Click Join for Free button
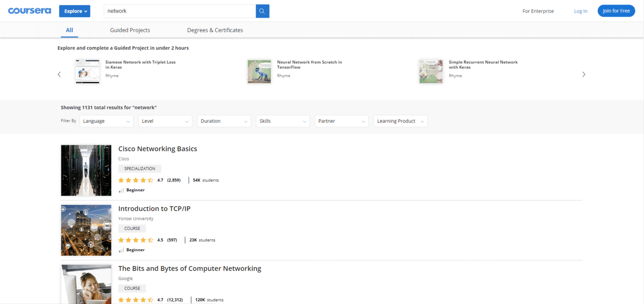 (x=616, y=11)
